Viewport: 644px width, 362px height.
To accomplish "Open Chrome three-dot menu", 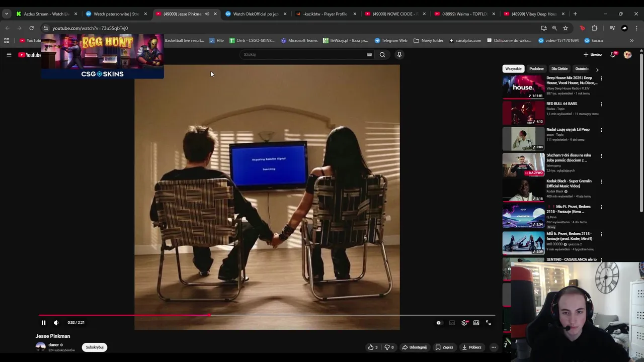I will (636, 28).
